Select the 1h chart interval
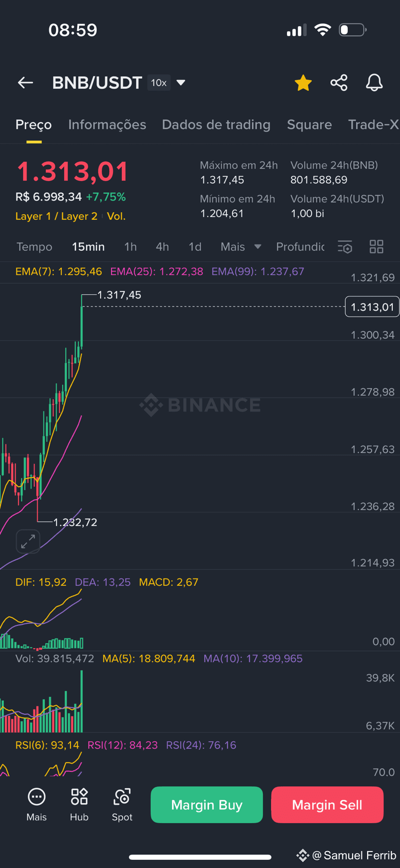 [x=130, y=247]
